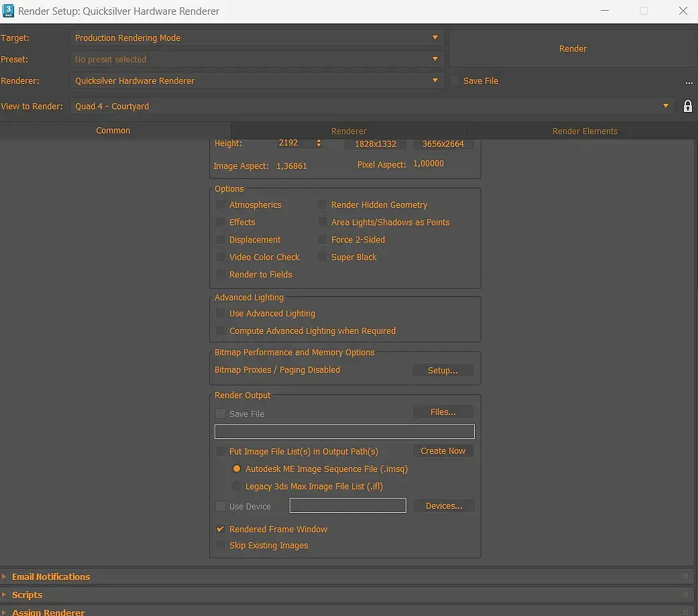Click the Height spinner arrows
Screen dimensions: 698x616
tap(318, 143)
